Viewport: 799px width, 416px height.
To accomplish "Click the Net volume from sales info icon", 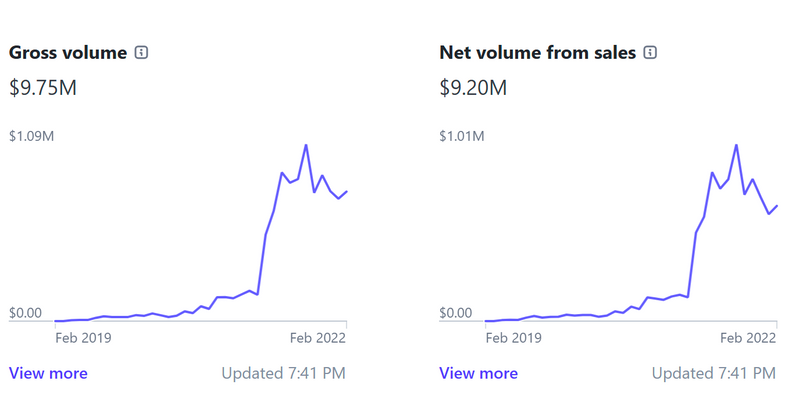I will (x=651, y=53).
